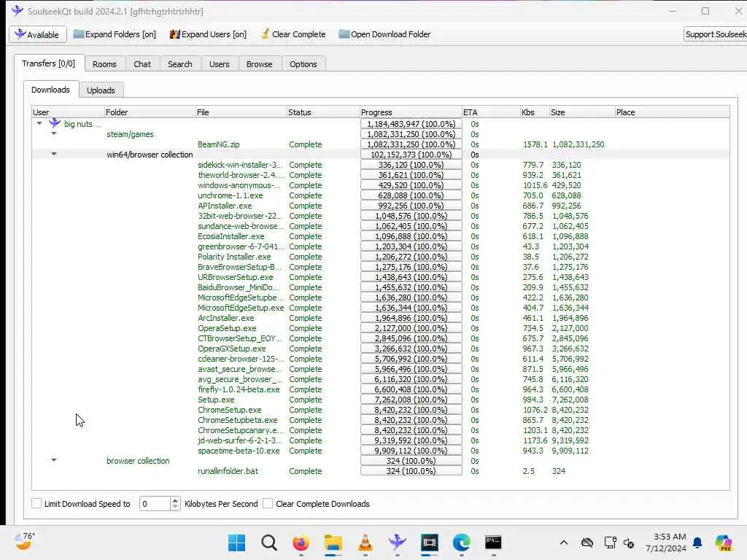The height and width of the screenshot is (560, 747).
Task: Show hidden system tray icons
Action: [564, 542]
